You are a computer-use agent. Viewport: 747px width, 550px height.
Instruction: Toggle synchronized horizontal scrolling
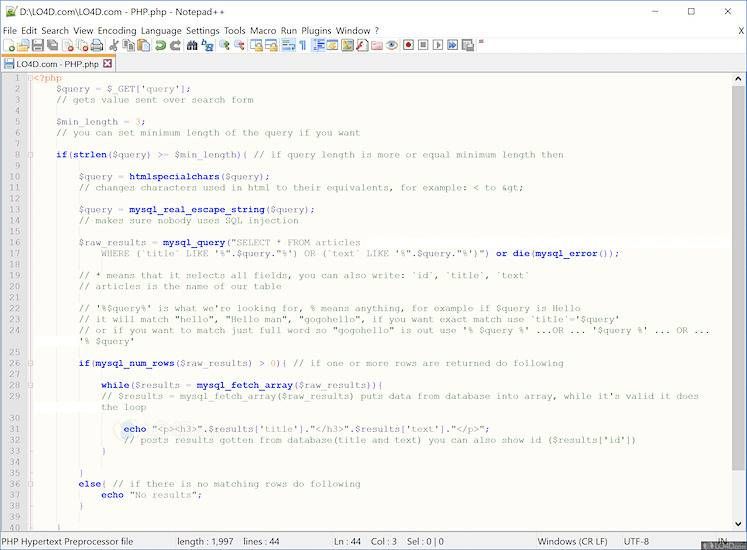[x=272, y=45]
